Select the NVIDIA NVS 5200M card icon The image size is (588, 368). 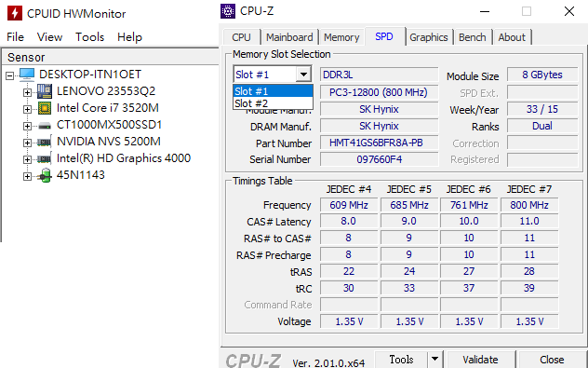[x=45, y=142]
